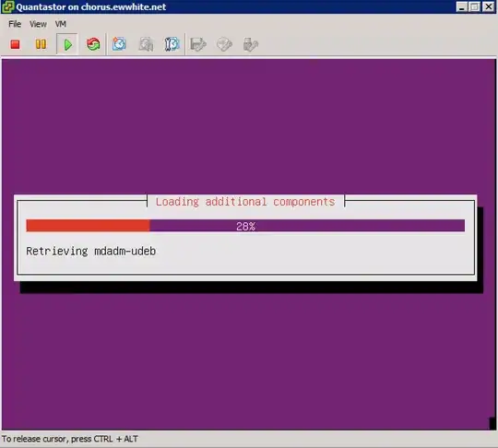
Task: Click the floppy drive connect icon
Action: click(198, 44)
